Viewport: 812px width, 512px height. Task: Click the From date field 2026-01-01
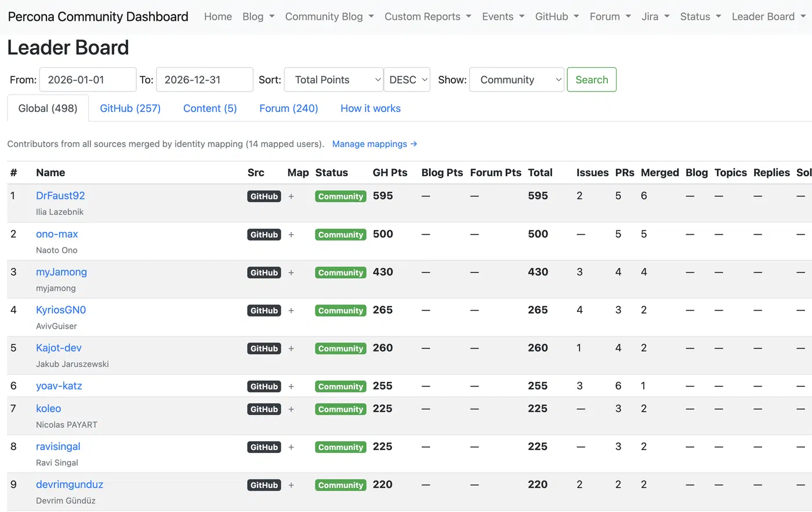pyautogui.click(x=88, y=79)
